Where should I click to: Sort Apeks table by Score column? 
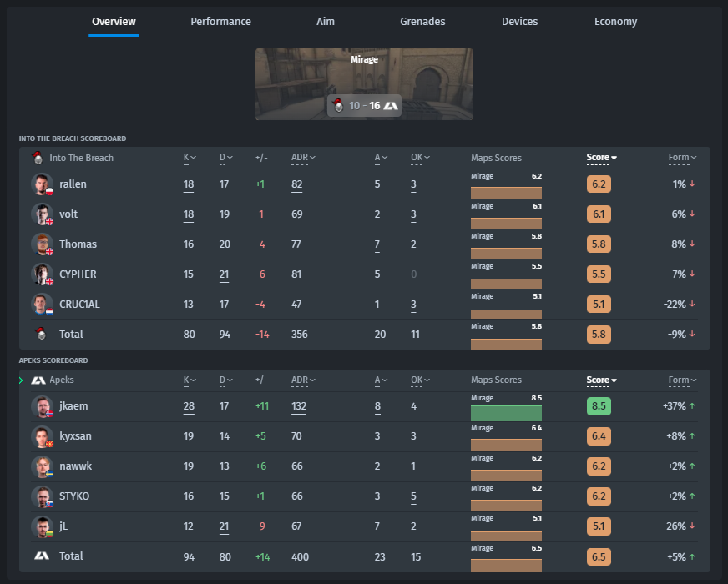tap(601, 380)
